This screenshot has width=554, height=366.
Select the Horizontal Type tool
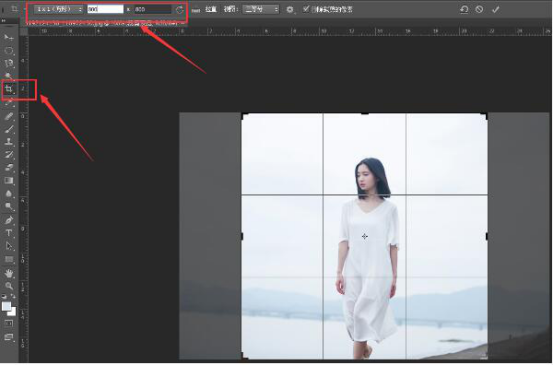[9, 233]
